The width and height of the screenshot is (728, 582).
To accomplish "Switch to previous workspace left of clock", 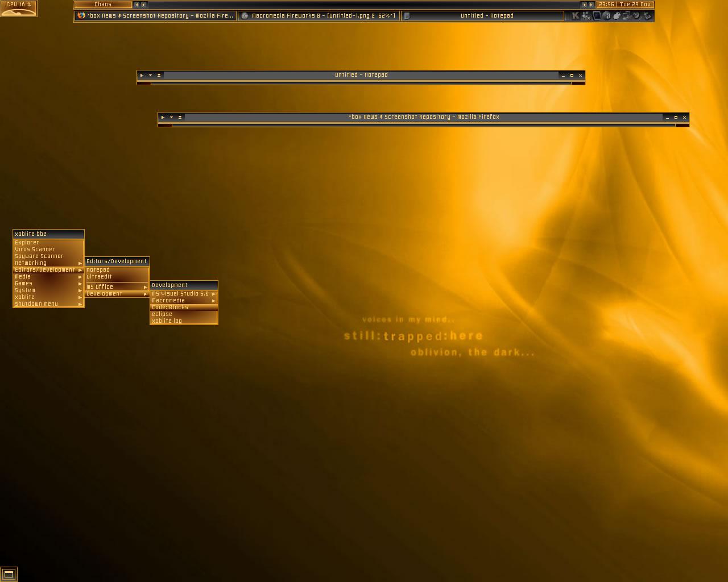I will point(584,5).
